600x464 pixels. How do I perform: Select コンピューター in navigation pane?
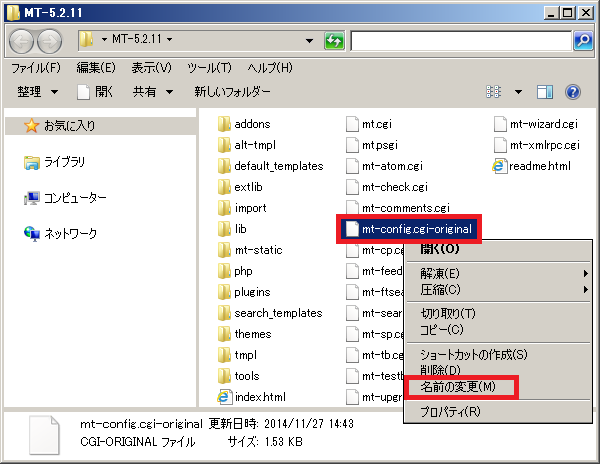[65, 198]
